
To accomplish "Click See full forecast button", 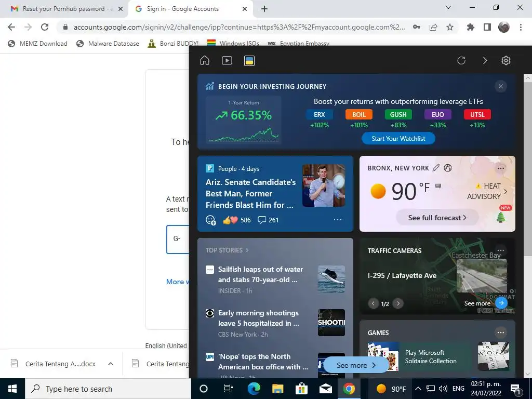I will (x=437, y=218).
